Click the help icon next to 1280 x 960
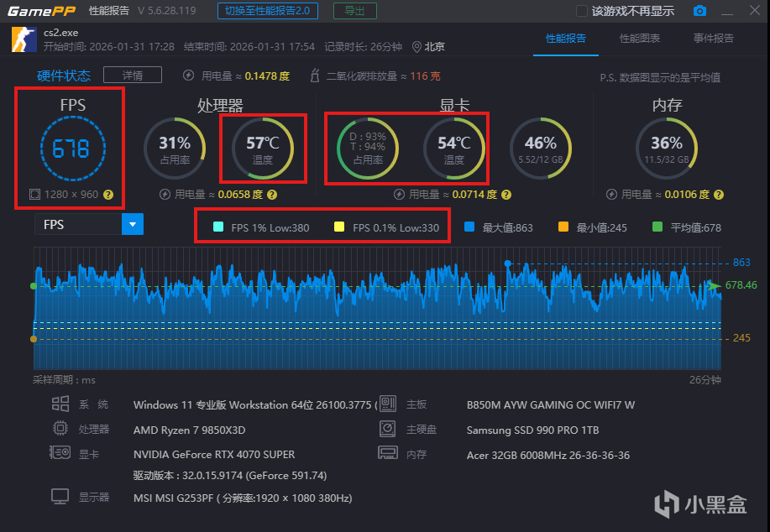 tap(108, 195)
